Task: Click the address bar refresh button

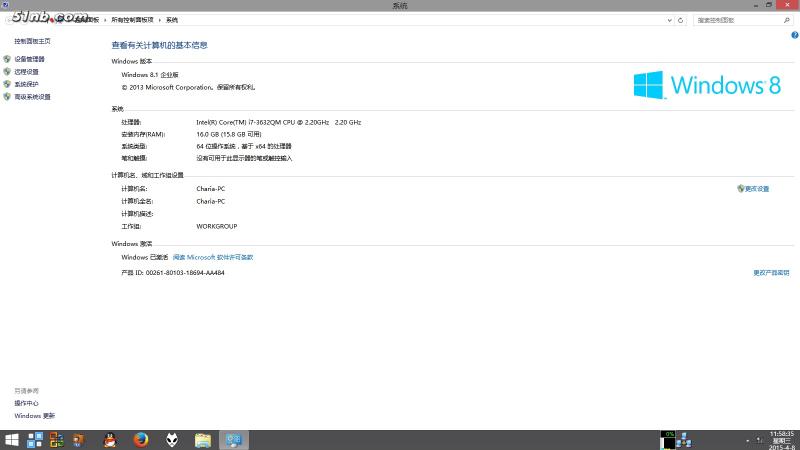Action: click(680, 20)
